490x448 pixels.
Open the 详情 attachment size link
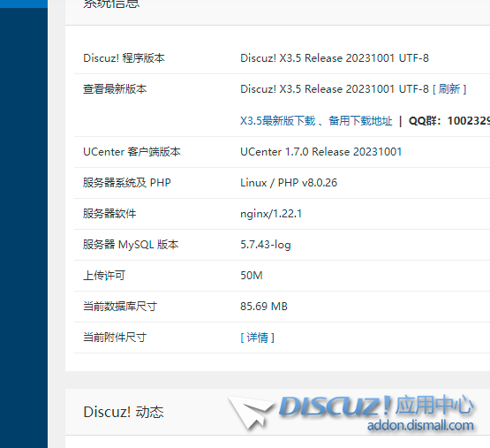[257, 338]
